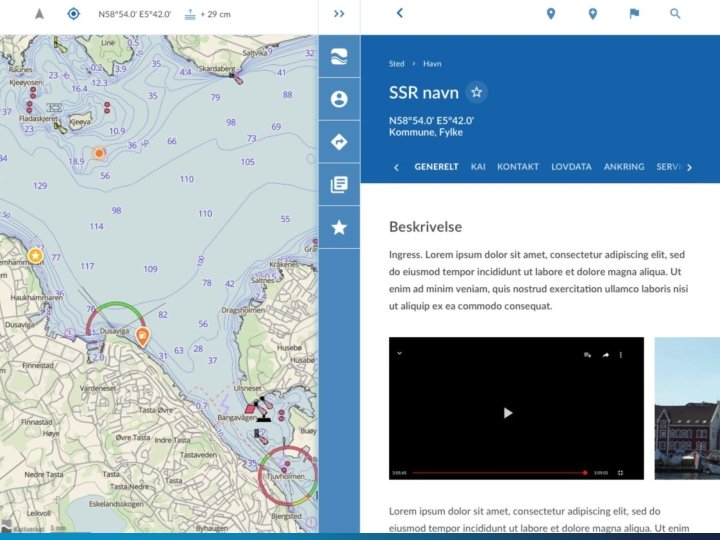This screenshot has height=540, width=720.
Task: Collapse video with top-left chevron
Action: click(399, 353)
